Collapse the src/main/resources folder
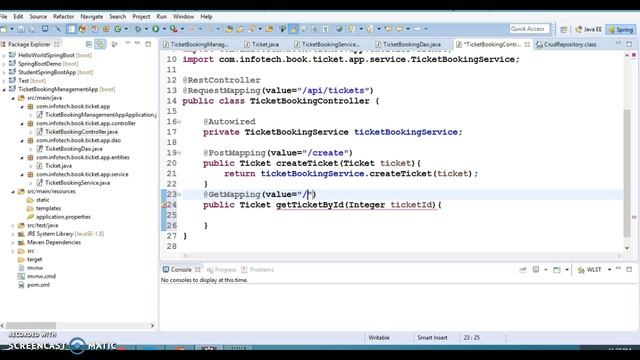640x360 pixels. [13, 191]
